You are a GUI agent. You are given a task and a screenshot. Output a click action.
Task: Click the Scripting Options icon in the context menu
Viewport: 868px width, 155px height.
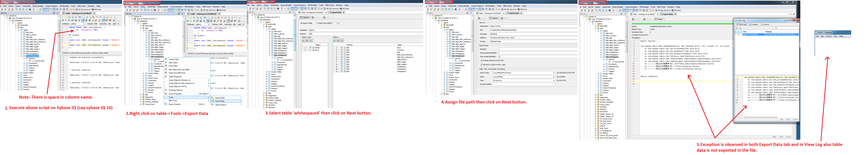[166, 90]
